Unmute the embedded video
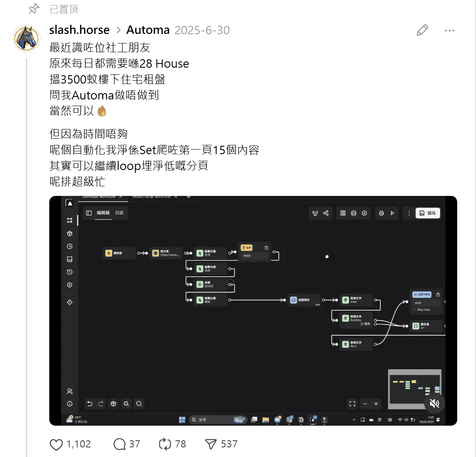 click(x=434, y=403)
